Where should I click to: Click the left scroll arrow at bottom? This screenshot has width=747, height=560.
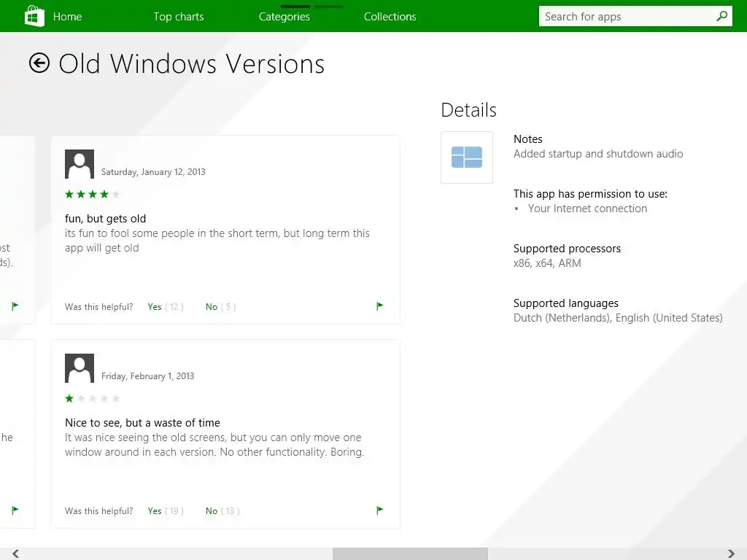[x=16, y=553]
